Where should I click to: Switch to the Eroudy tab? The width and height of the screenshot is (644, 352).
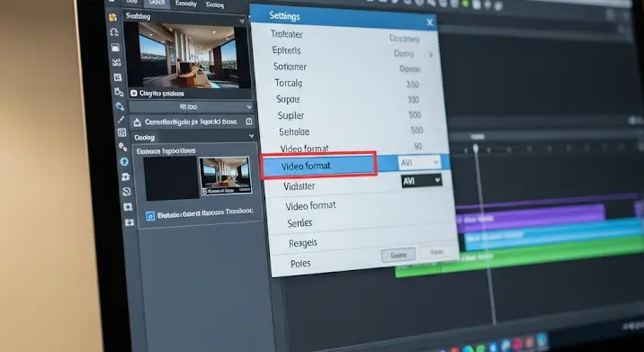click(186, 4)
